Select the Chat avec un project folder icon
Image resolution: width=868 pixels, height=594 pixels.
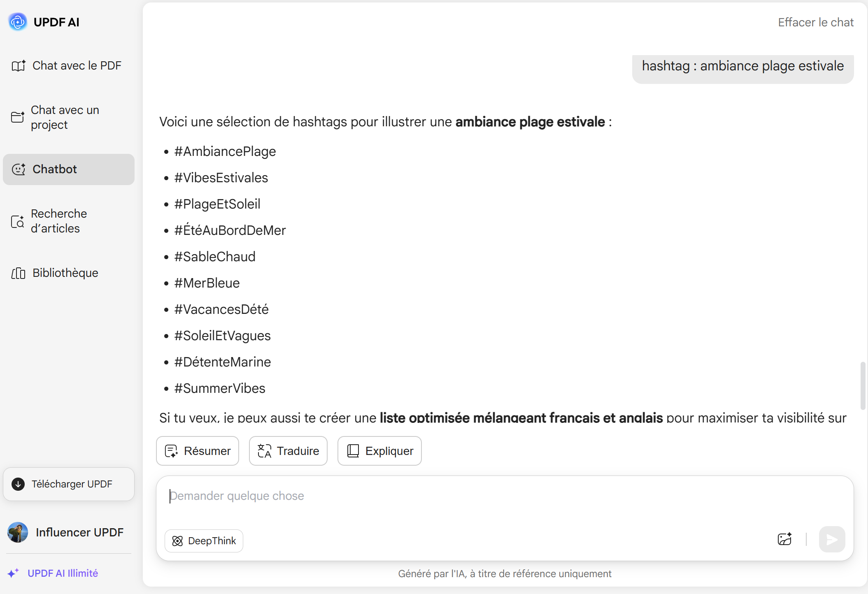pyautogui.click(x=18, y=117)
